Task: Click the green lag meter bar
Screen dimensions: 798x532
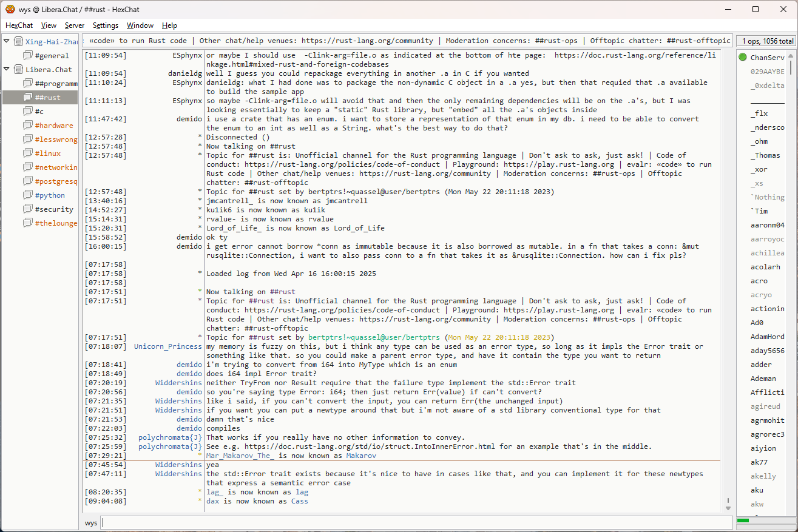Action: (743, 520)
